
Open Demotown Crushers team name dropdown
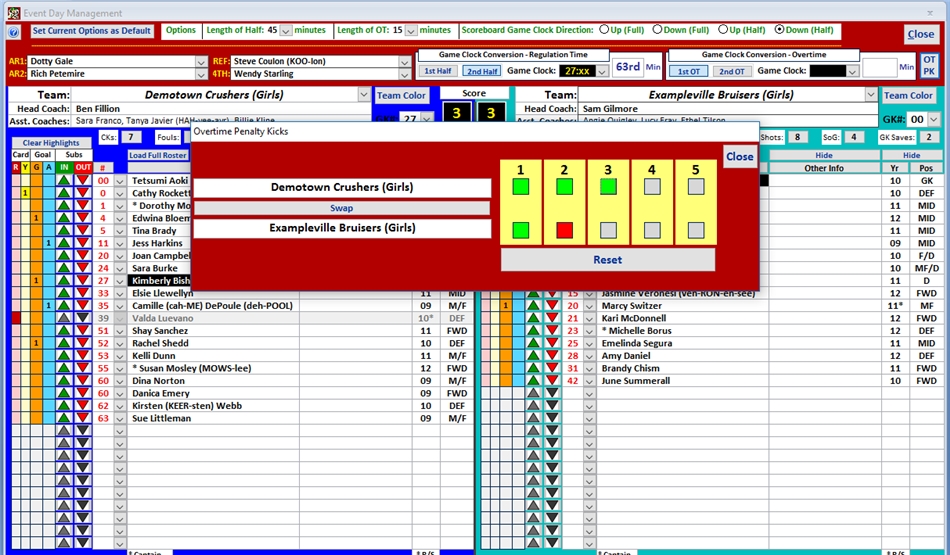[364, 95]
